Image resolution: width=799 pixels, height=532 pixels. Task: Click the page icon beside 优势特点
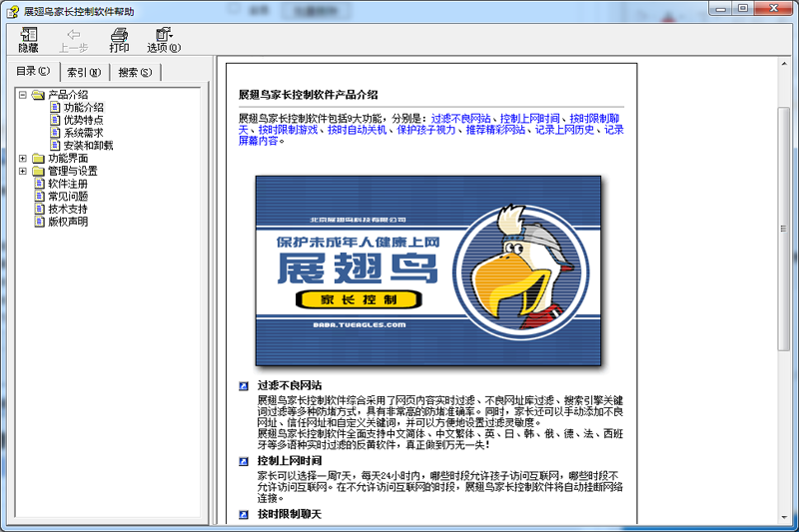coord(55,120)
